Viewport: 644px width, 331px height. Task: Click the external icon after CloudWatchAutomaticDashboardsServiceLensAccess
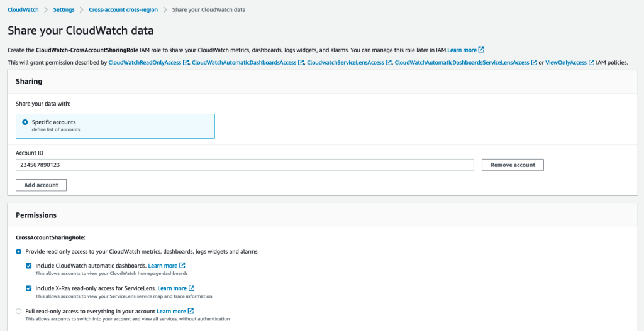click(534, 63)
